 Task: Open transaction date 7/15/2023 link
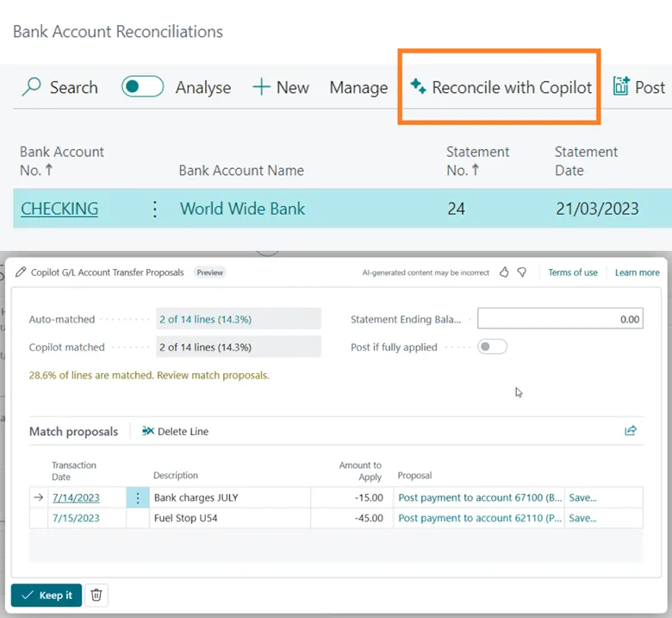[x=76, y=518]
